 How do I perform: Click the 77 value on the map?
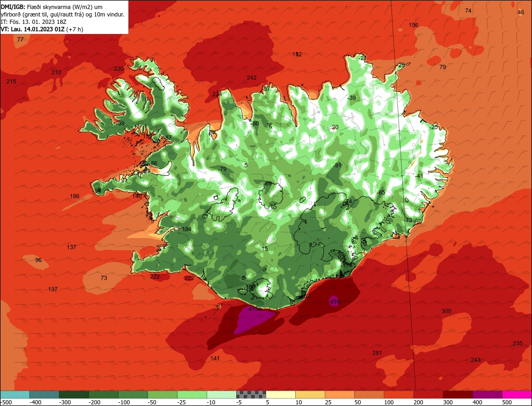pos(20,39)
